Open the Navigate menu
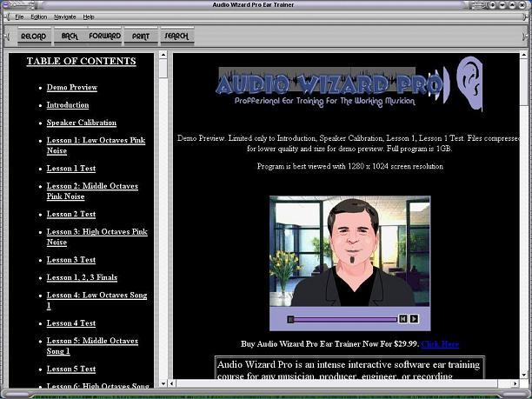The width and height of the screenshot is (532, 399). click(x=65, y=17)
